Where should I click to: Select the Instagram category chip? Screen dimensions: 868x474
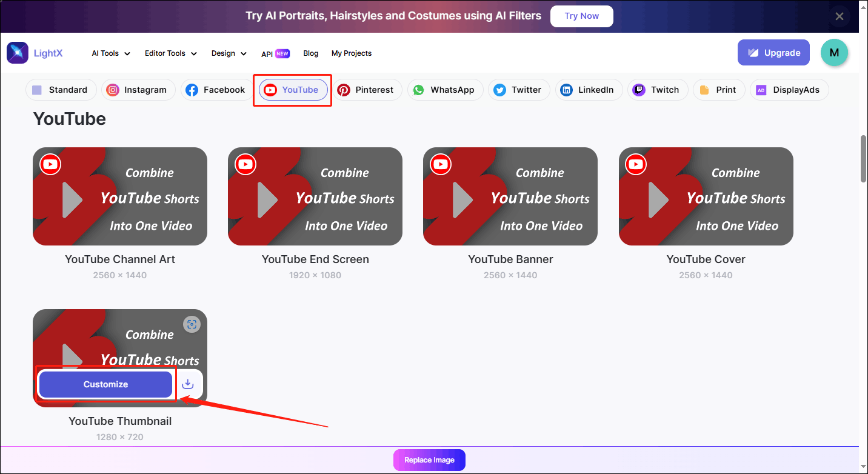point(138,90)
